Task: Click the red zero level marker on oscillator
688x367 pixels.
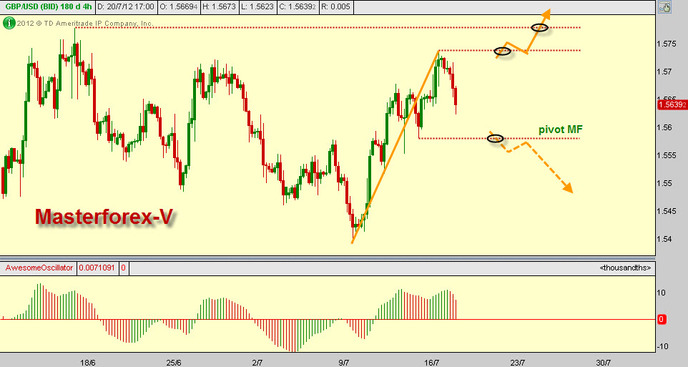Action: point(662,320)
